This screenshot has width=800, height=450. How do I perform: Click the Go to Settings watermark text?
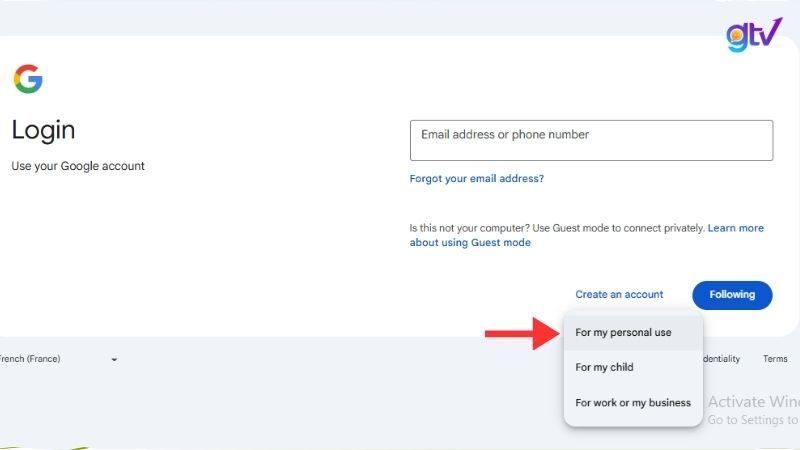[x=752, y=421]
